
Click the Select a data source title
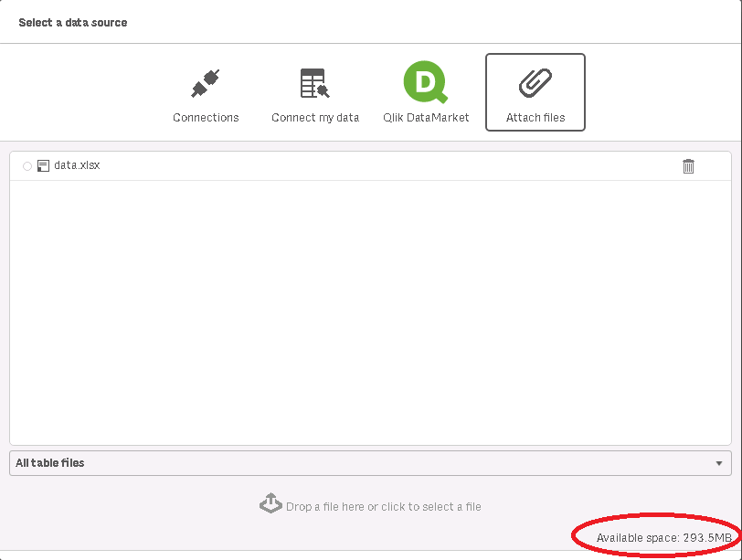coord(73,22)
